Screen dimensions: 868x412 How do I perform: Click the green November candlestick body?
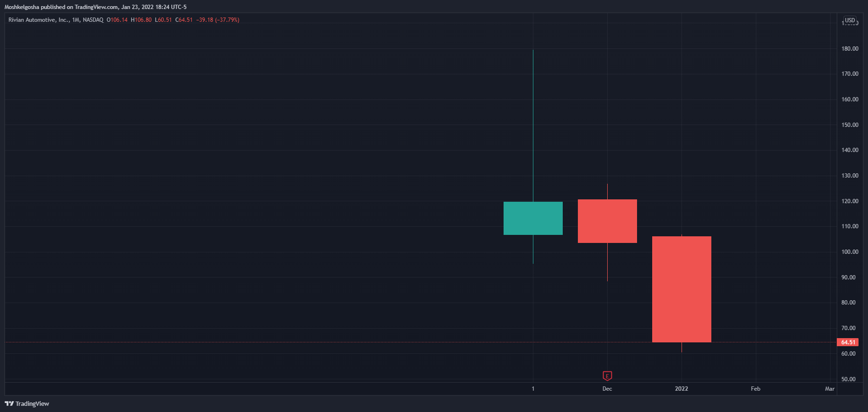pyautogui.click(x=533, y=218)
